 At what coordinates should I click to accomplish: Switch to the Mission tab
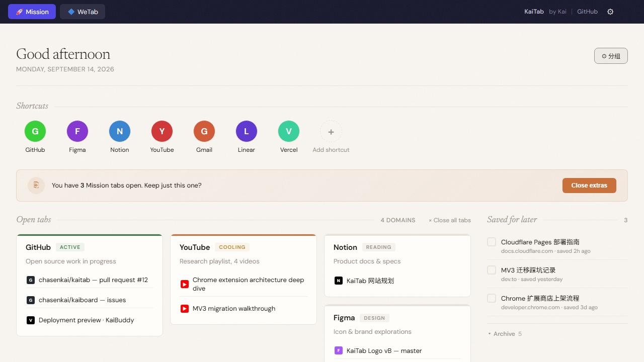[x=32, y=12]
